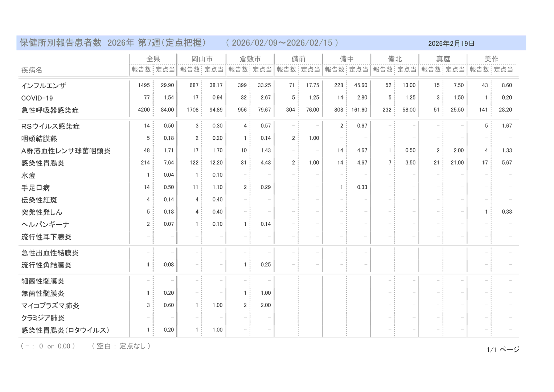Select the date range 2026/02/09～2026/02/15 text

(x=282, y=43)
